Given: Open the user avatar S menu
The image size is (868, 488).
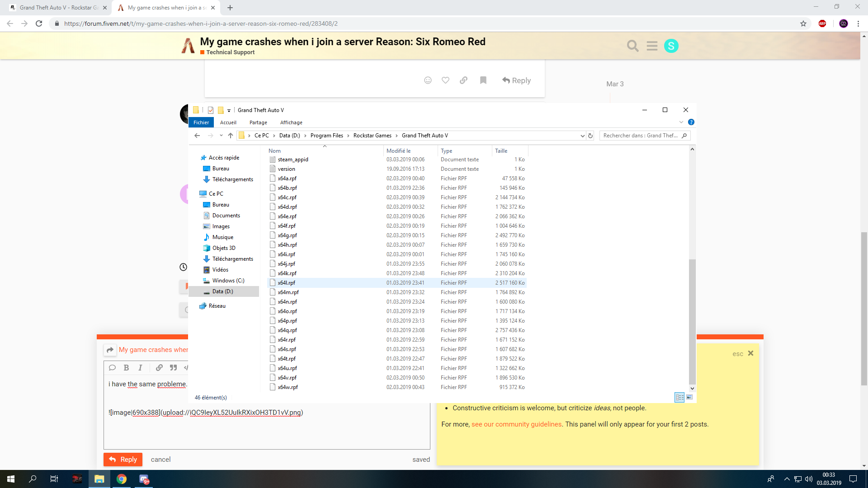Looking at the screenshot, I should pyautogui.click(x=671, y=46).
